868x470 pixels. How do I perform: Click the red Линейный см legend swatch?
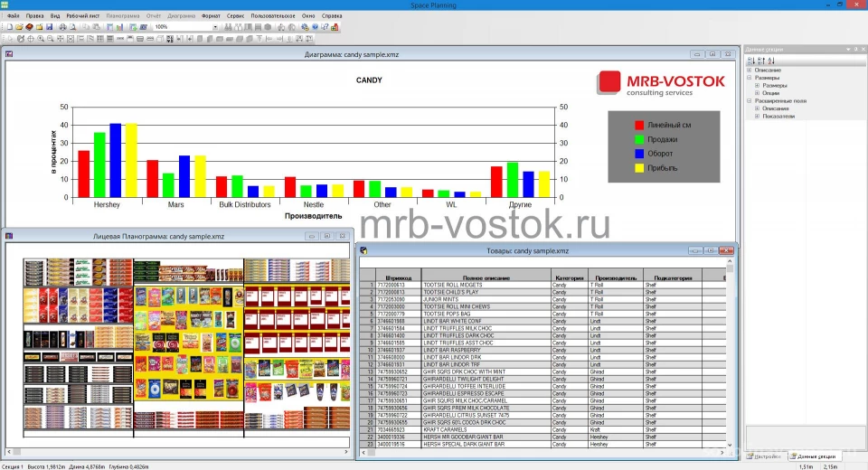(639, 125)
